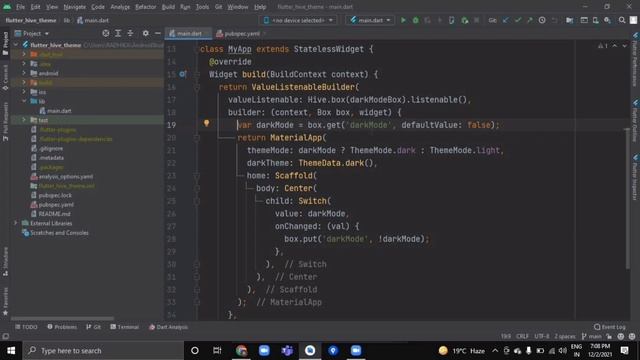This screenshot has width=640, height=360.
Task: Open the Windows Start menu
Action: 11,351
